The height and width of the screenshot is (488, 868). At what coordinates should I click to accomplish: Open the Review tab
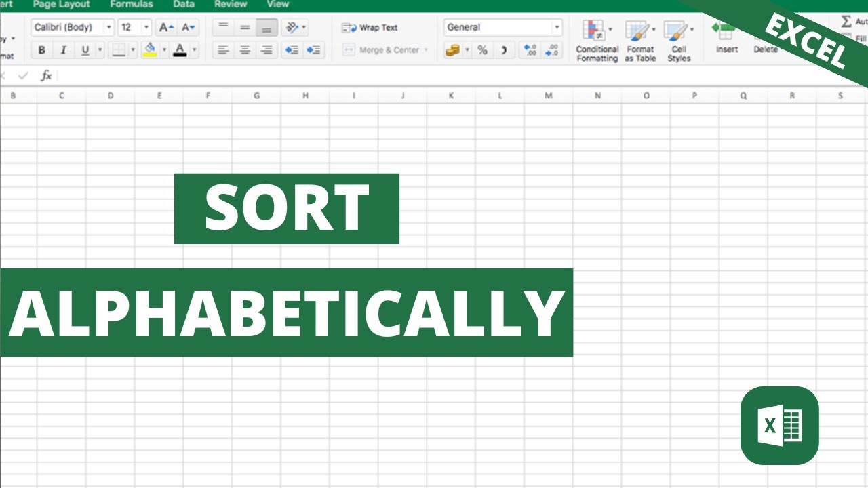(231, 5)
